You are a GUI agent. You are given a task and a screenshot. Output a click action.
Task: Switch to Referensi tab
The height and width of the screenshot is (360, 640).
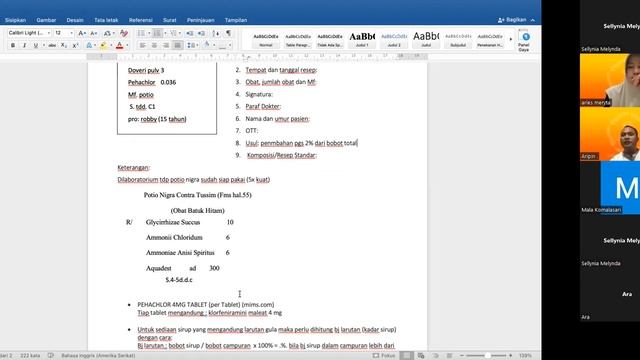[x=140, y=20]
